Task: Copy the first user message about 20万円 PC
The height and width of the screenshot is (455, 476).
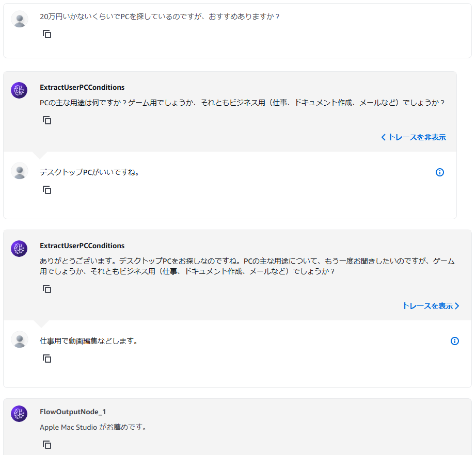Action: [x=47, y=34]
